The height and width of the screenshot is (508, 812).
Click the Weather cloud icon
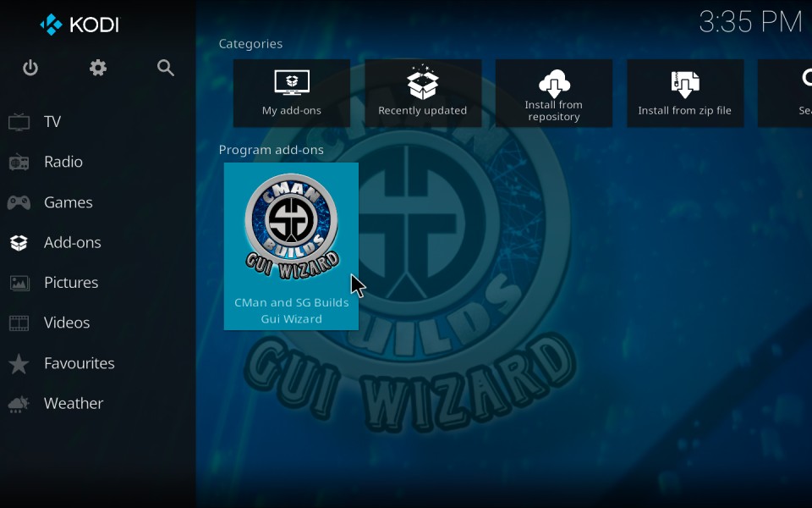coord(19,404)
